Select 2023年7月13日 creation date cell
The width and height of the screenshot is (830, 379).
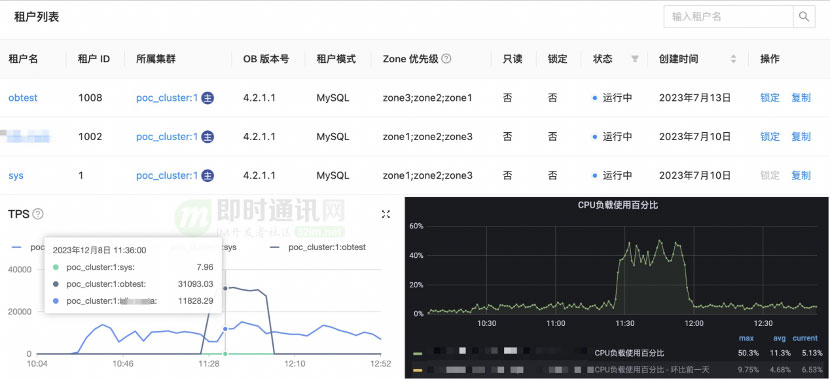tap(695, 98)
